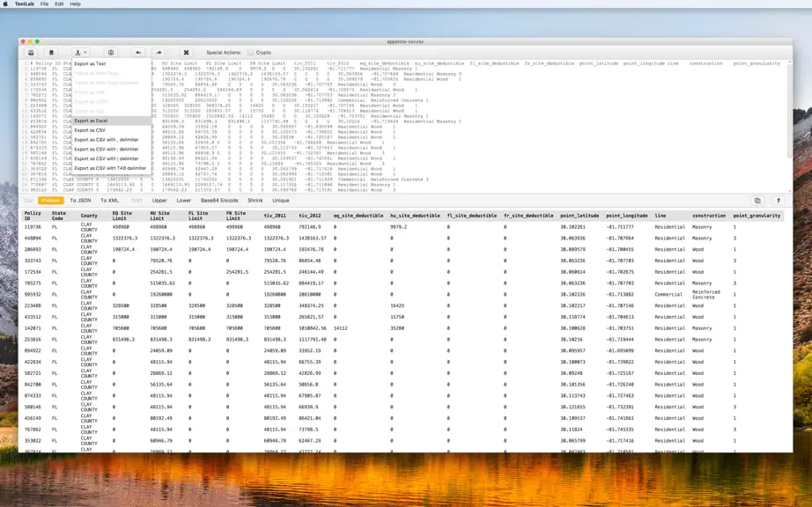Click hu_site_deductible value 9979.2

(399, 226)
